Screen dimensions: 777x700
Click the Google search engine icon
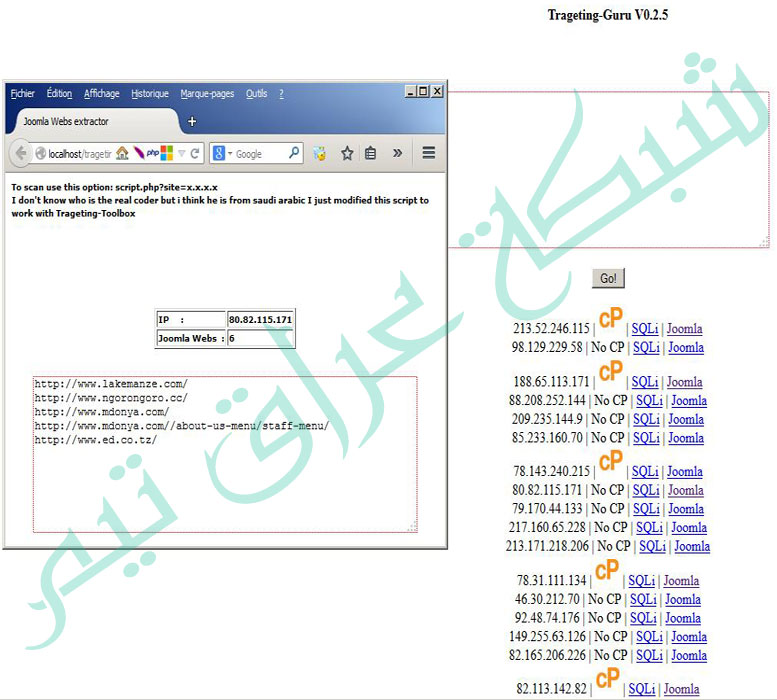coord(219,153)
